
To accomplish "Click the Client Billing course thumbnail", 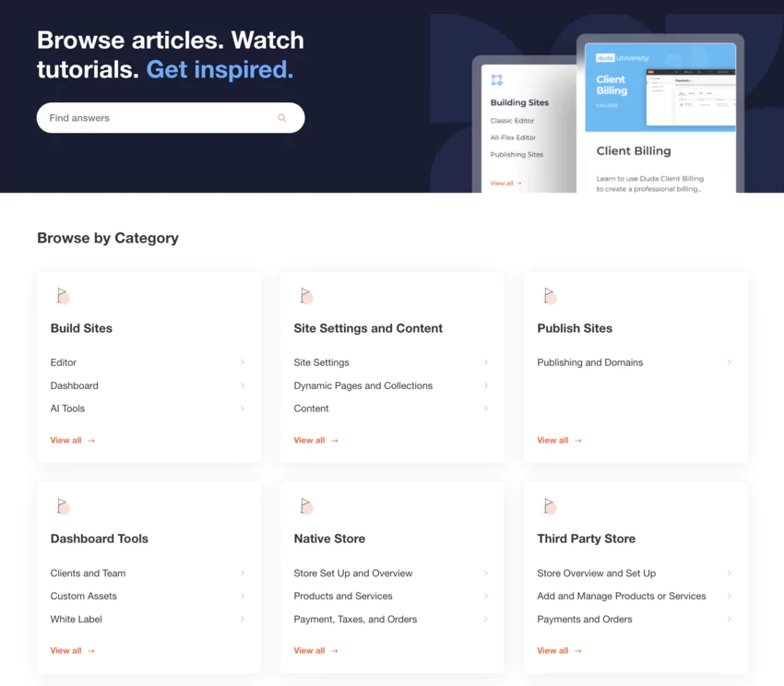I will pyautogui.click(x=660, y=88).
